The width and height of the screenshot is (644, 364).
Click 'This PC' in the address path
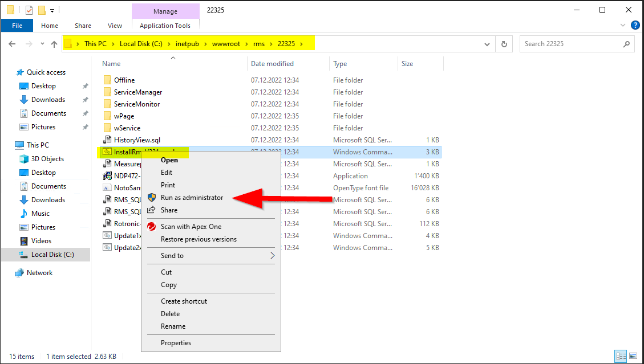pyautogui.click(x=95, y=44)
